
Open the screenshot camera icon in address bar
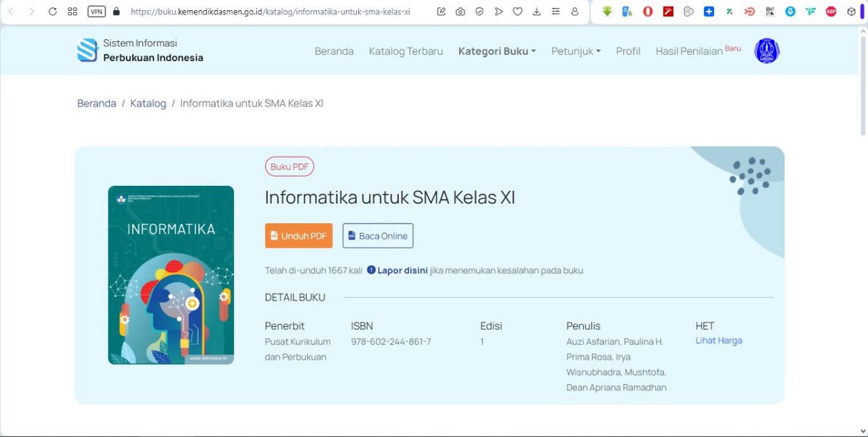click(460, 11)
